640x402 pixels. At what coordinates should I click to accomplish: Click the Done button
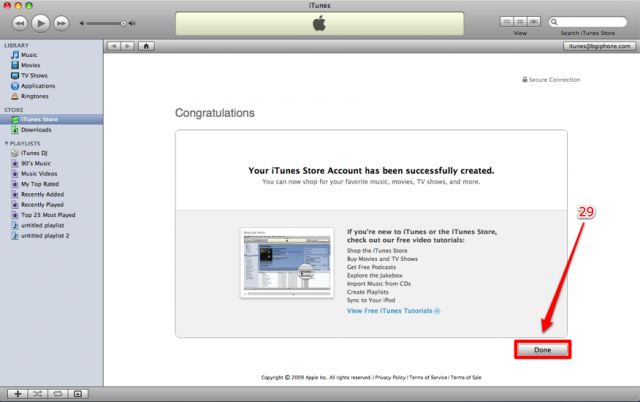pos(542,349)
